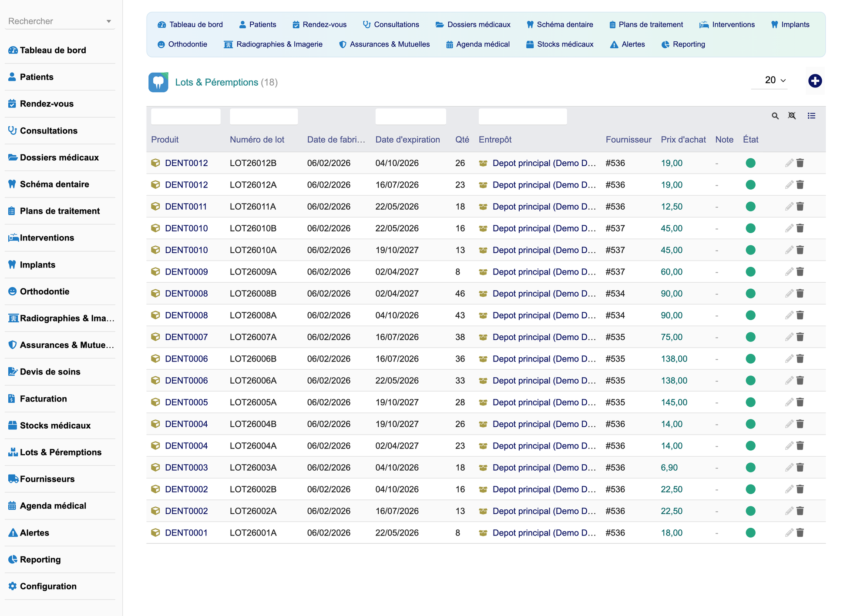Click the Alertes warning icon in sidebar
This screenshot has height=616, width=847.
(x=13, y=532)
